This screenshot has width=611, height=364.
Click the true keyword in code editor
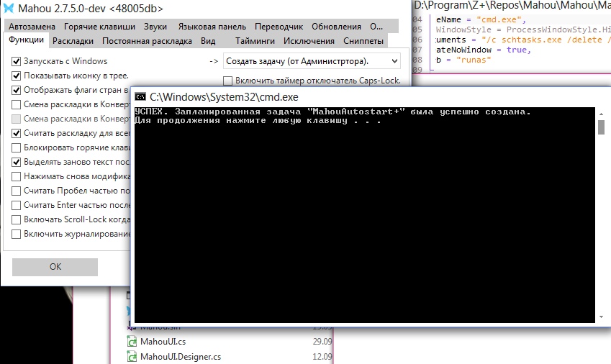516,50
